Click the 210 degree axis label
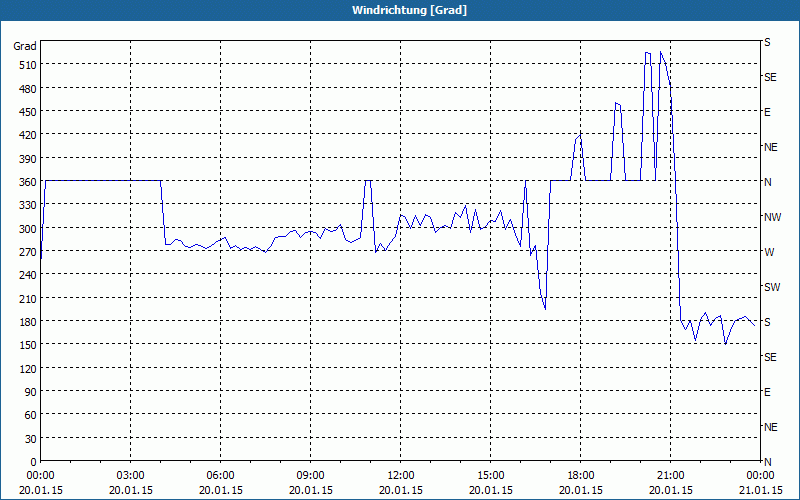 (29, 298)
